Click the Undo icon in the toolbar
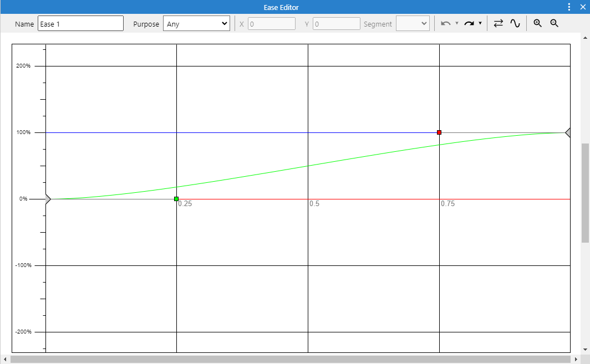 445,23
